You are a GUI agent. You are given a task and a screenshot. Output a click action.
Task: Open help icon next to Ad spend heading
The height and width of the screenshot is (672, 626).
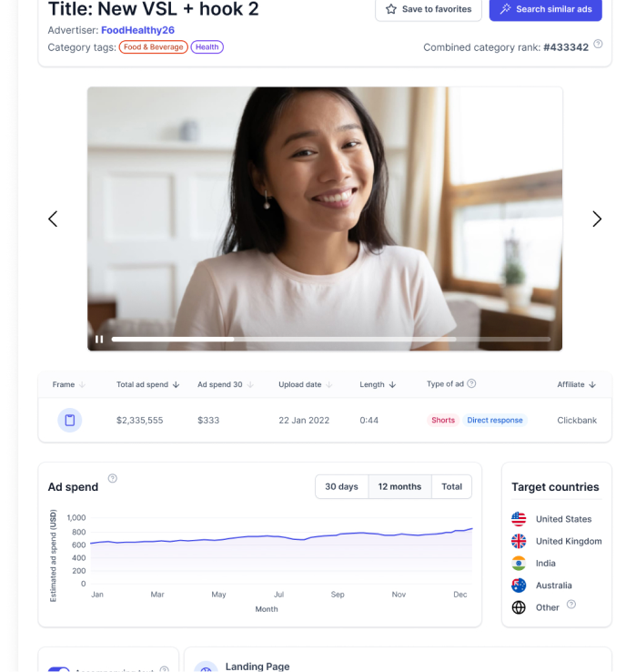coord(112,478)
